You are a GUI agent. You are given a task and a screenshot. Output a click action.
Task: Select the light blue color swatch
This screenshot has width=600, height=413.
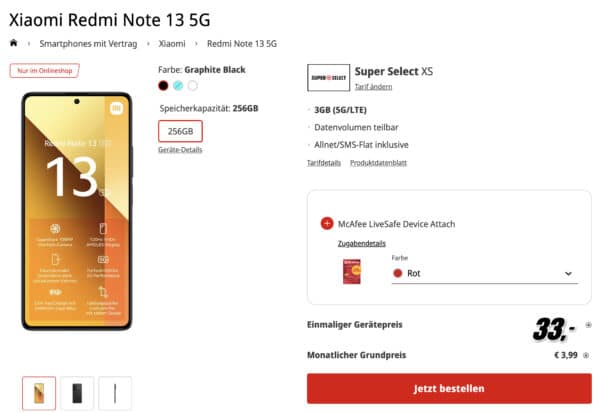pos(178,86)
